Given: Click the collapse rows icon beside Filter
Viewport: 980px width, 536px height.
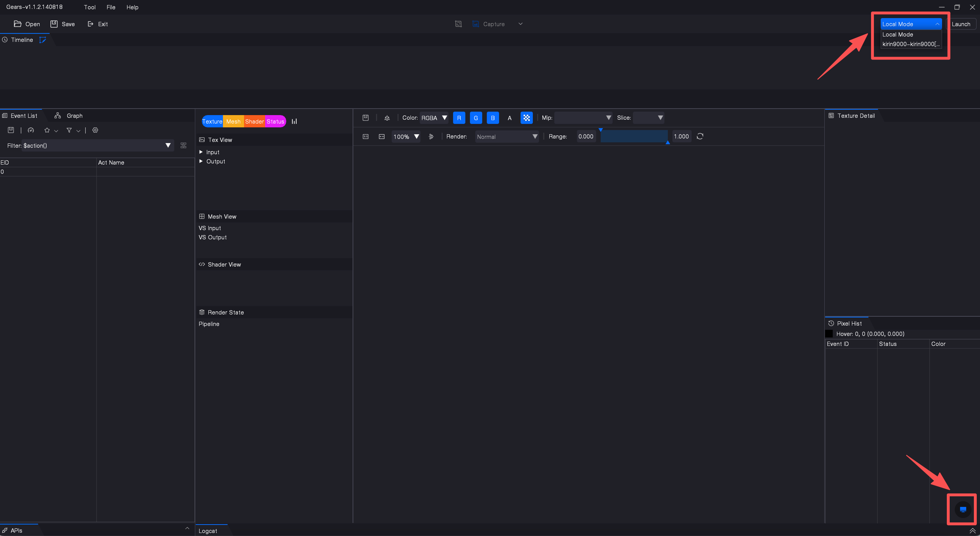Looking at the screenshot, I should (183, 145).
